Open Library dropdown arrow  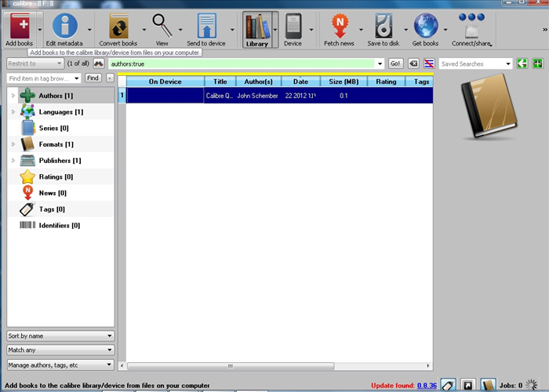click(275, 30)
